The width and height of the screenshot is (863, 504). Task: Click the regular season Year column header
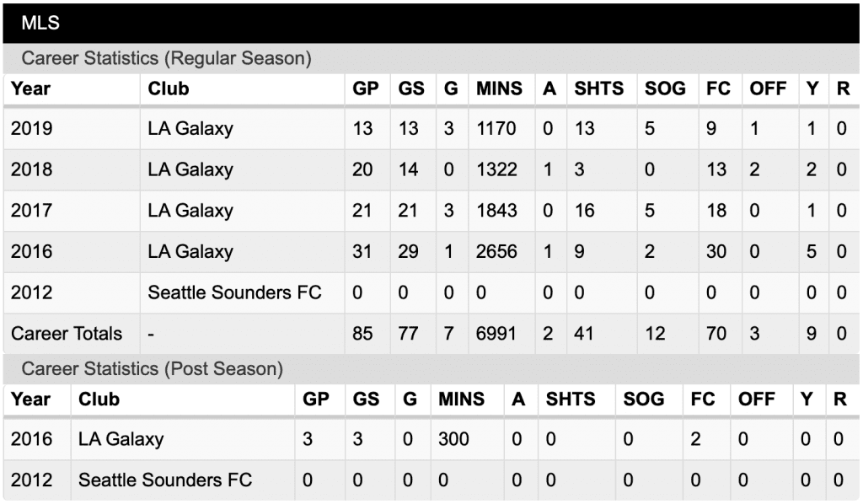(x=31, y=88)
